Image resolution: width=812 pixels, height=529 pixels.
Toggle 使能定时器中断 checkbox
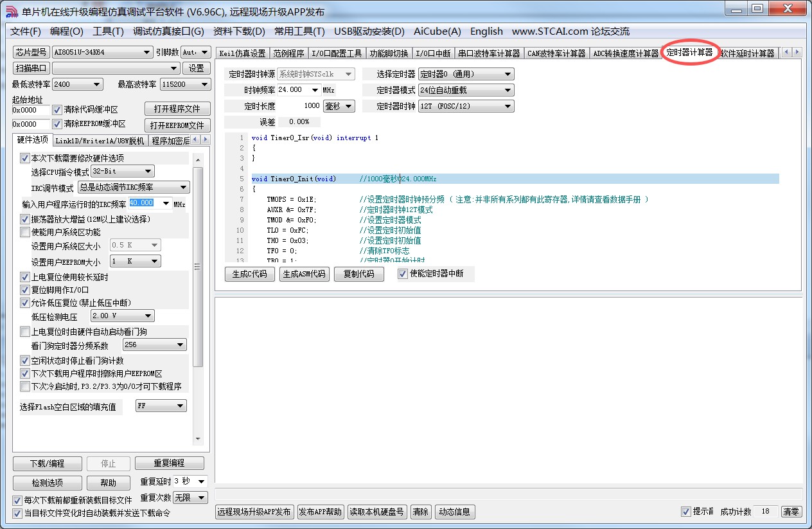(x=403, y=274)
